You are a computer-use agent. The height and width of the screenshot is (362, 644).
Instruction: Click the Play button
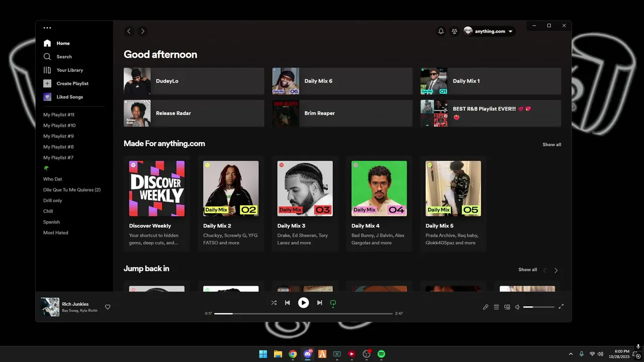click(x=303, y=303)
